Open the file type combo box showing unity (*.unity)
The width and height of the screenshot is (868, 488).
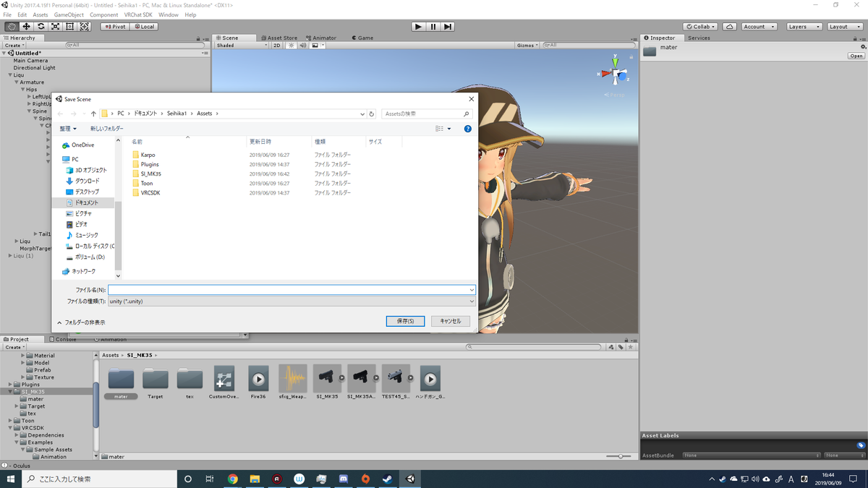point(292,301)
